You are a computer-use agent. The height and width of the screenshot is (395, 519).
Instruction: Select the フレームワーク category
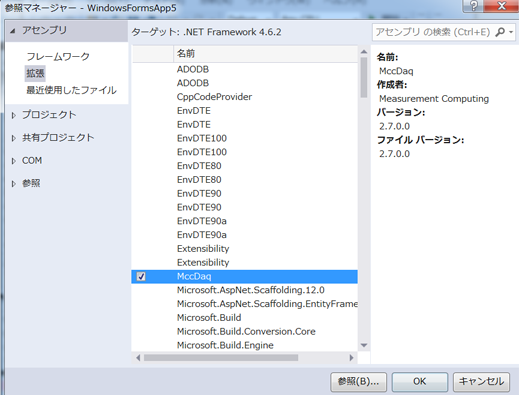point(58,56)
